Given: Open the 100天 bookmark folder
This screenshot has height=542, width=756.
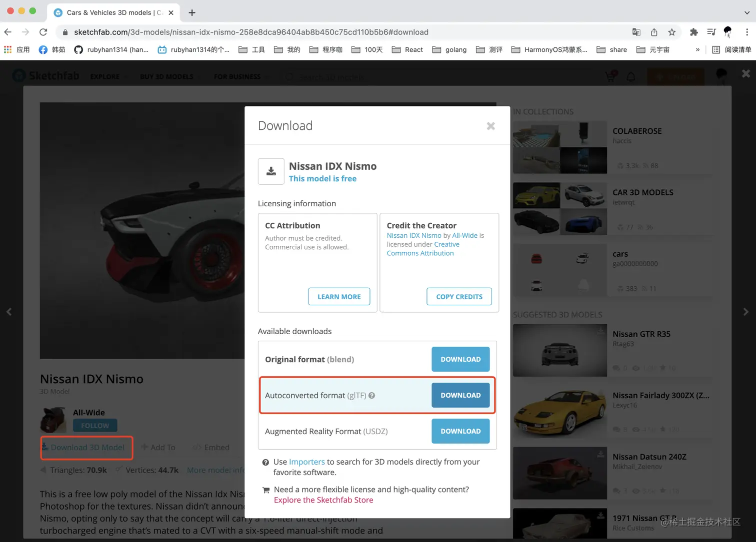Looking at the screenshot, I should (367, 49).
